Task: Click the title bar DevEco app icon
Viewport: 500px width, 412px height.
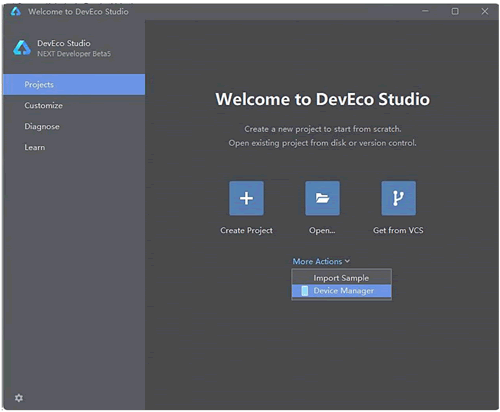Action: [16, 11]
